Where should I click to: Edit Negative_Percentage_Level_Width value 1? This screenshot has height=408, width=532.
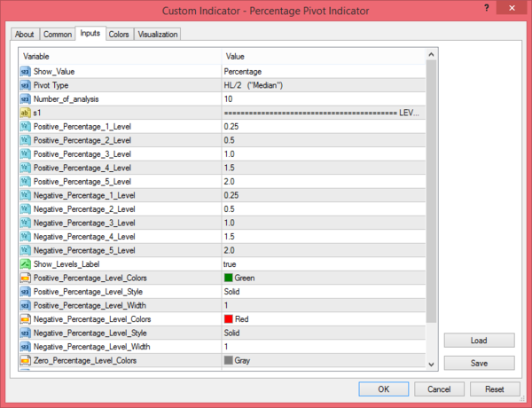point(324,347)
